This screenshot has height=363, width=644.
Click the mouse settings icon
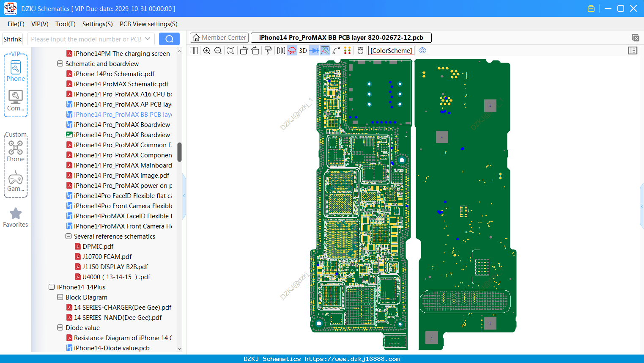pyautogui.click(x=360, y=51)
